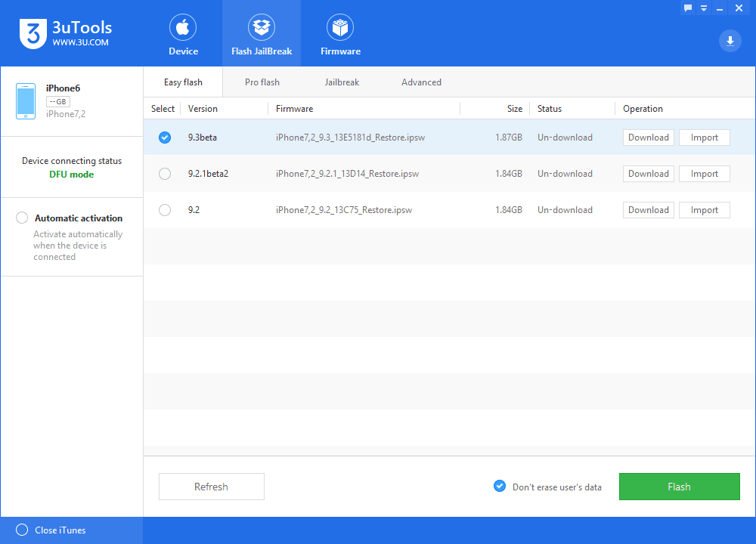Click the iPhone7,2 model identifier in sidebar
Screen dimensions: 756x544
(x=66, y=114)
